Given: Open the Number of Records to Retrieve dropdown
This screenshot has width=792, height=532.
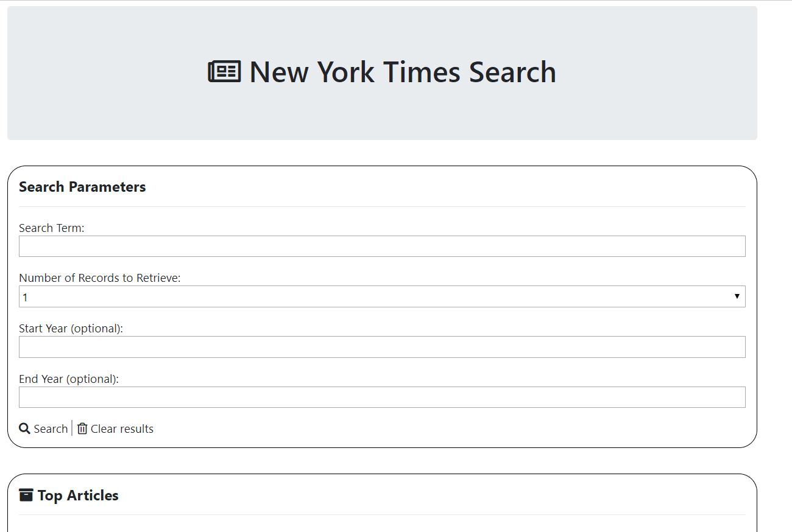Looking at the screenshot, I should (382, 296).
